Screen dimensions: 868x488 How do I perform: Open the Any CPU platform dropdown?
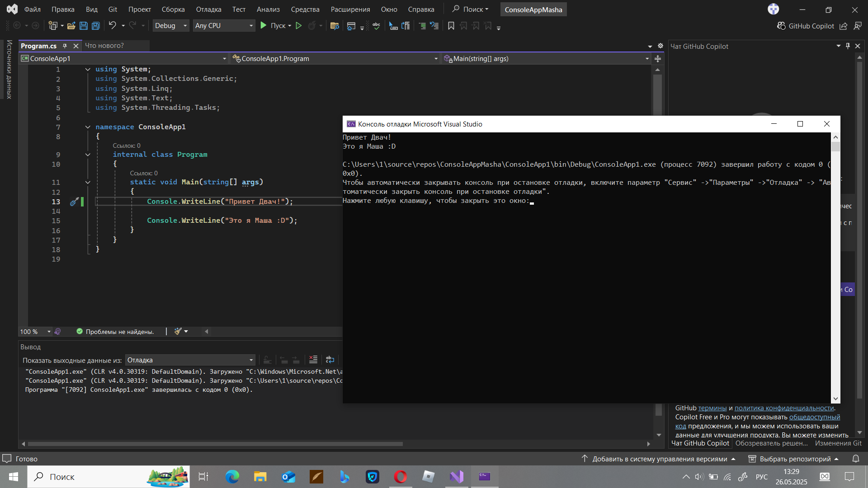(224, 26)
